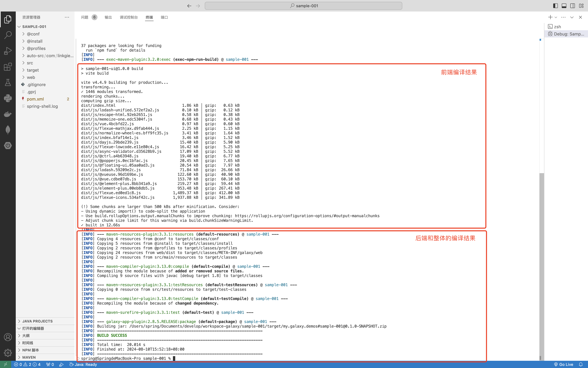Open the Explorer view in activity bar

[8, 19]
